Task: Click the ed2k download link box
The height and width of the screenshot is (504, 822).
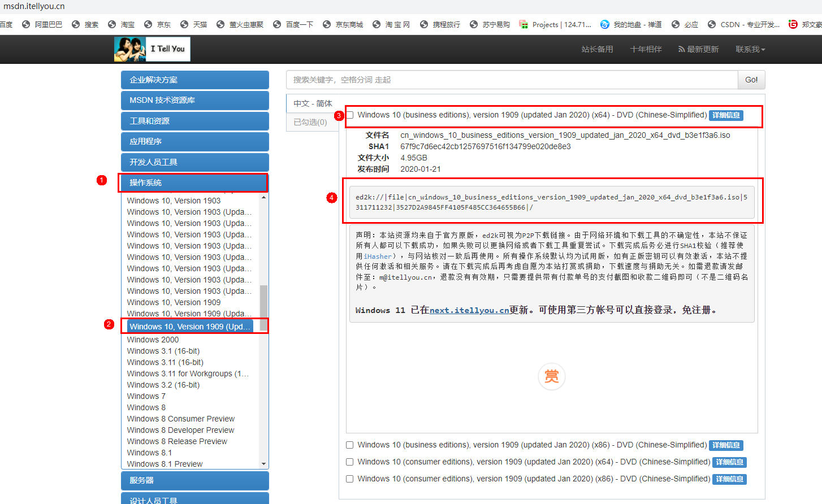Action: pos(552,202)
